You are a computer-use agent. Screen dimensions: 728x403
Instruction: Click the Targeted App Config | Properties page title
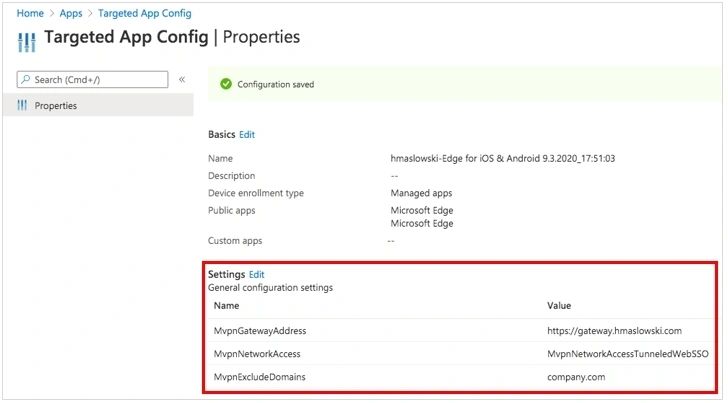point(172,37)
